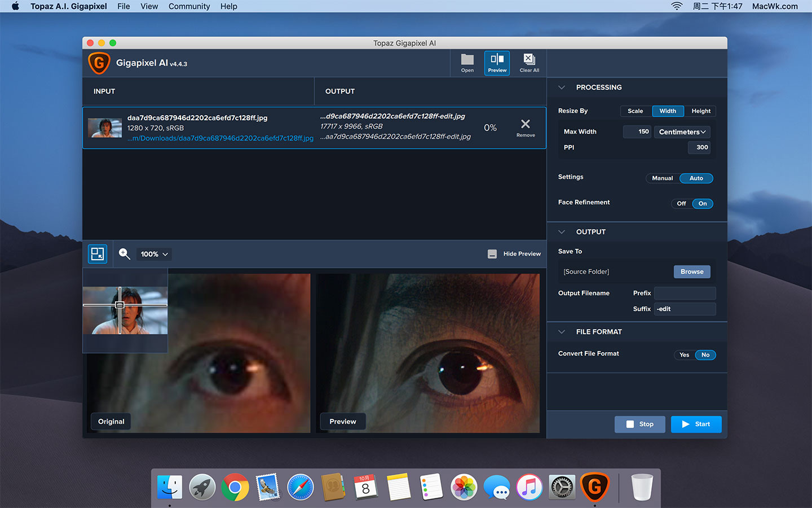This screenshot has height=508, width=812.
Task: Click the Hide Preview icon
Action: click(492, 254)
